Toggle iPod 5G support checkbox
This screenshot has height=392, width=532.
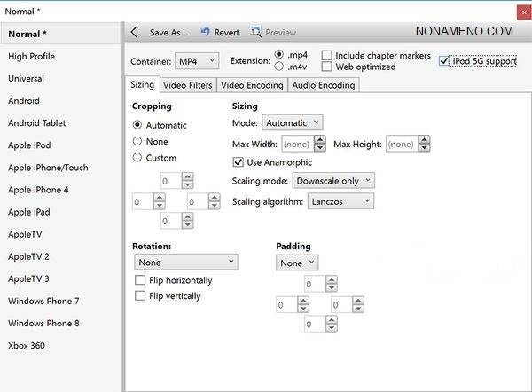445,61
